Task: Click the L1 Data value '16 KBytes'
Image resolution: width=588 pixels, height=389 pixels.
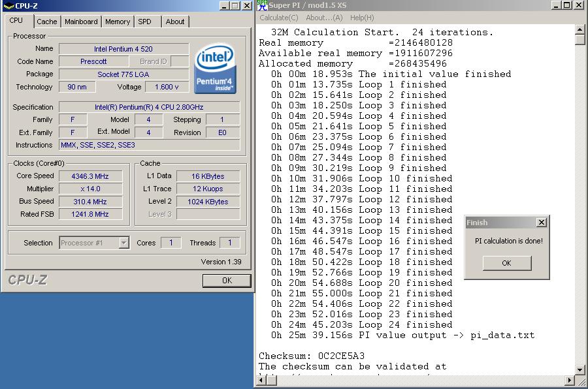Action: coord(208,176)
